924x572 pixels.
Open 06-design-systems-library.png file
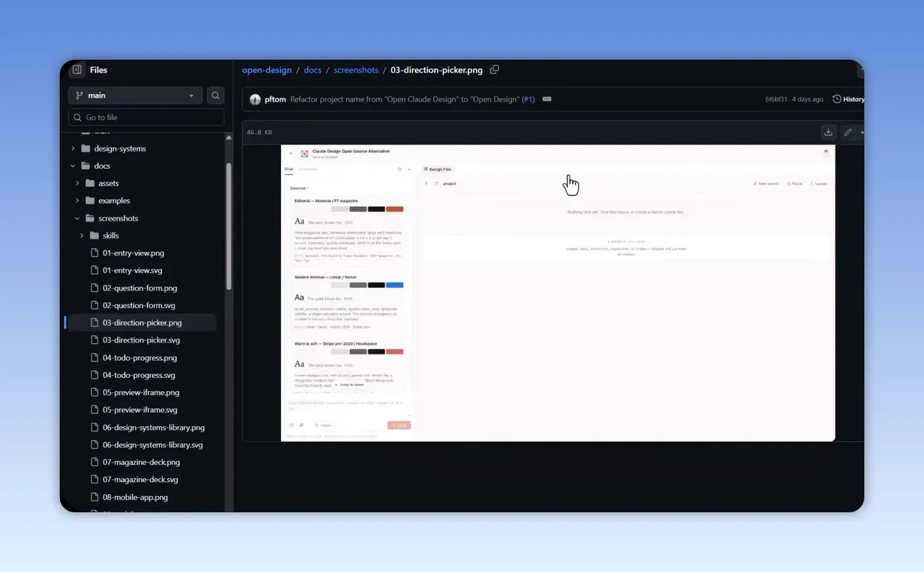[154, 427]
